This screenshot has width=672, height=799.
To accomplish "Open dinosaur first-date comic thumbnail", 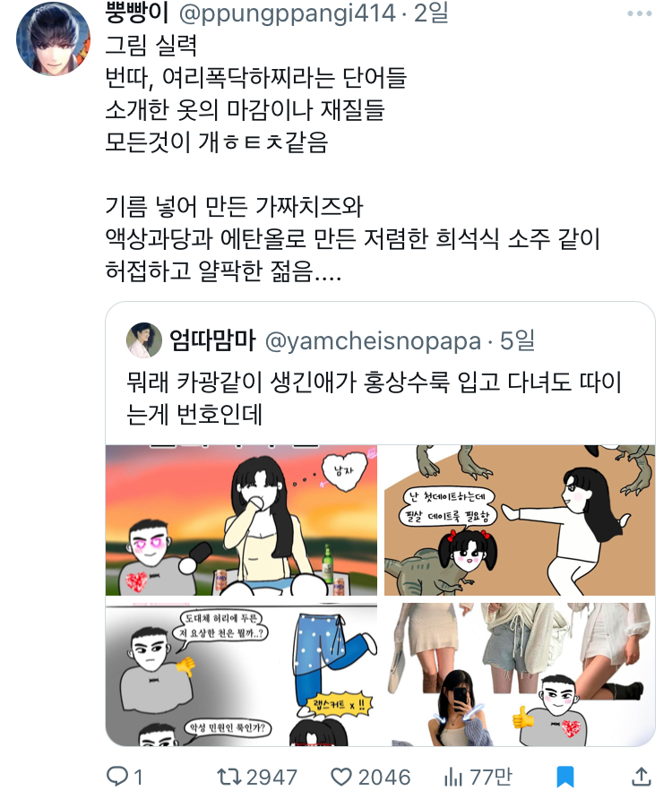I will click(520, 520).
